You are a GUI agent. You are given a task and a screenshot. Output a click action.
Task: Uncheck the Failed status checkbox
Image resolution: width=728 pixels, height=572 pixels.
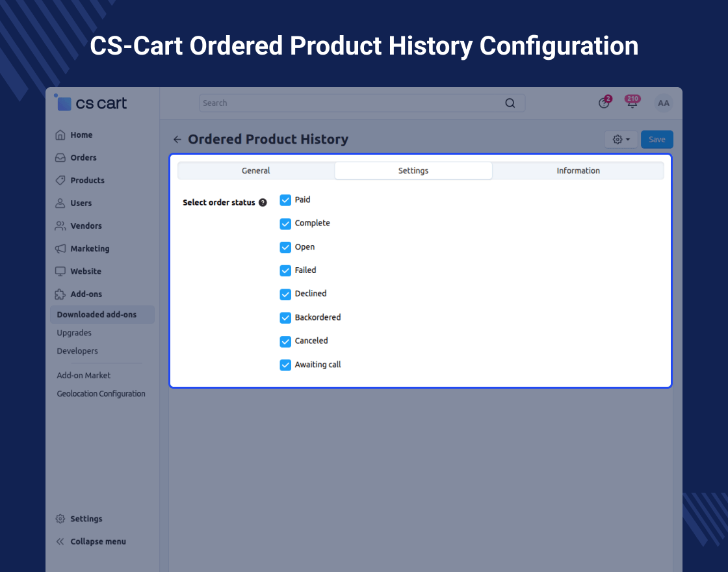pyautogui.click(x=285, y=270)
